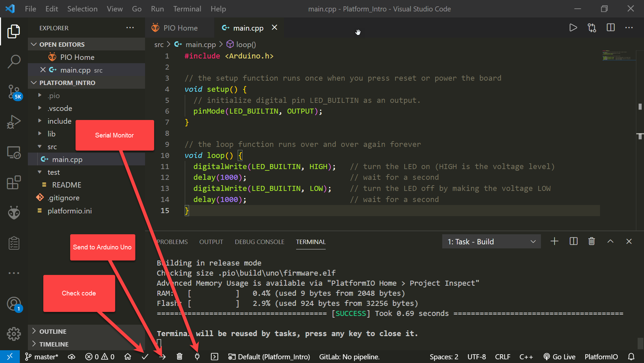The image size is (644, 363).
Task: Open the Explorer view in activity bar
Action: (14, 31)
